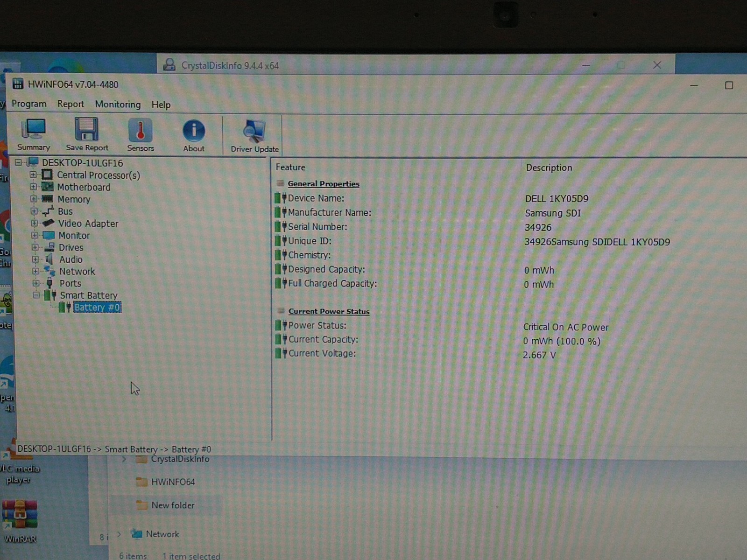
Task: Collapse the DESKTOP-1ULGF16 root node
Action: pyautogui.click(x=18, y=162)
